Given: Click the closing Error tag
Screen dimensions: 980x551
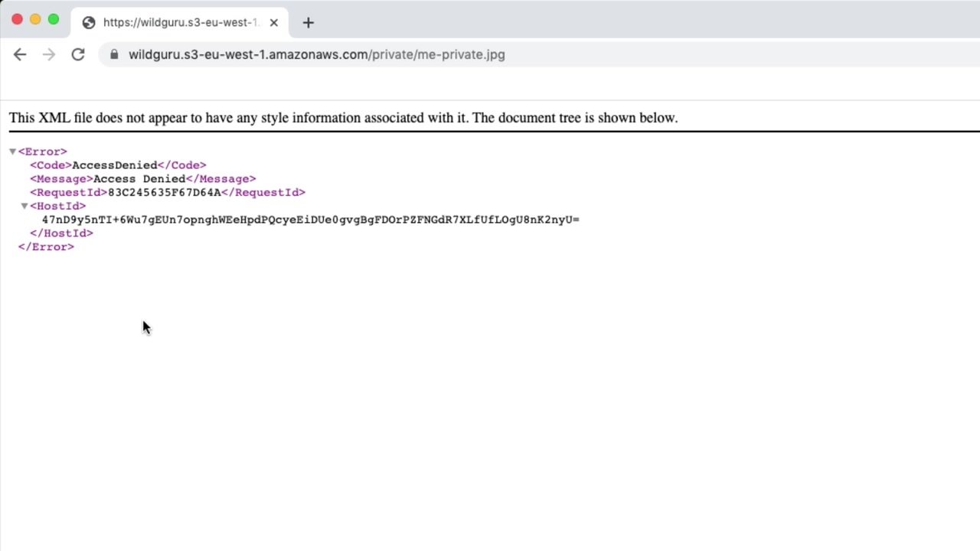Looking at the screenshot, I should pyautogui.click(x=46, y=247).
